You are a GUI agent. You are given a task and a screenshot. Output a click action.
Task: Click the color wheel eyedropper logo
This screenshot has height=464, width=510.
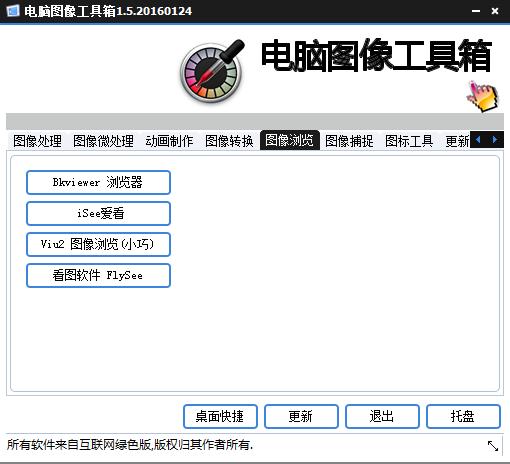[x=212, y=71]
